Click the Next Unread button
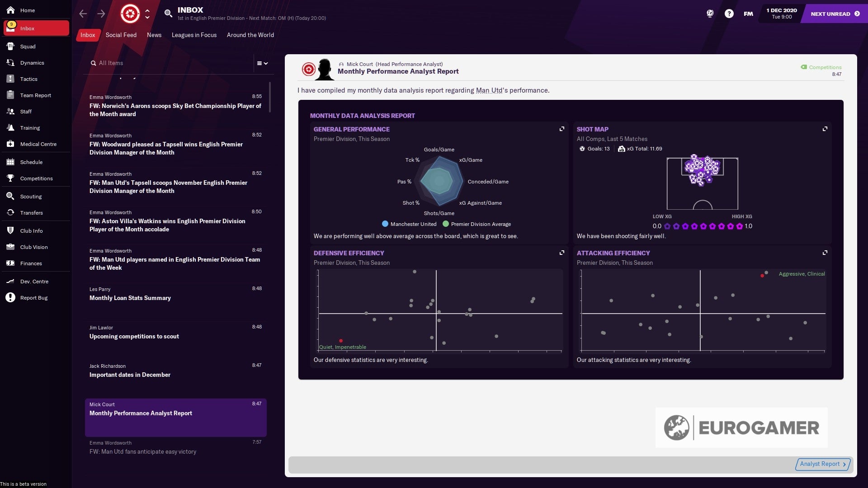This screenshot has width=868, height=488. pyautogui.click(x=834, y=14)
